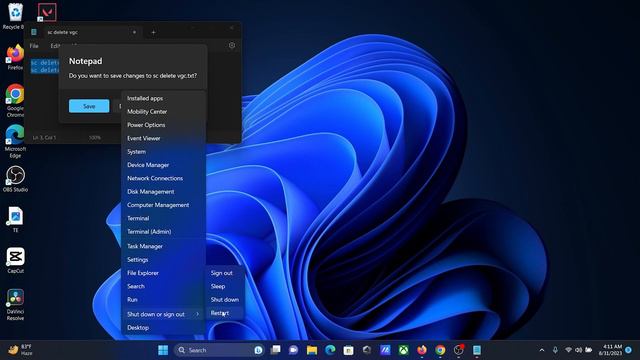Launch Disk Management
The height and width of the screenshot is (360, 640).
click(163, 191)
